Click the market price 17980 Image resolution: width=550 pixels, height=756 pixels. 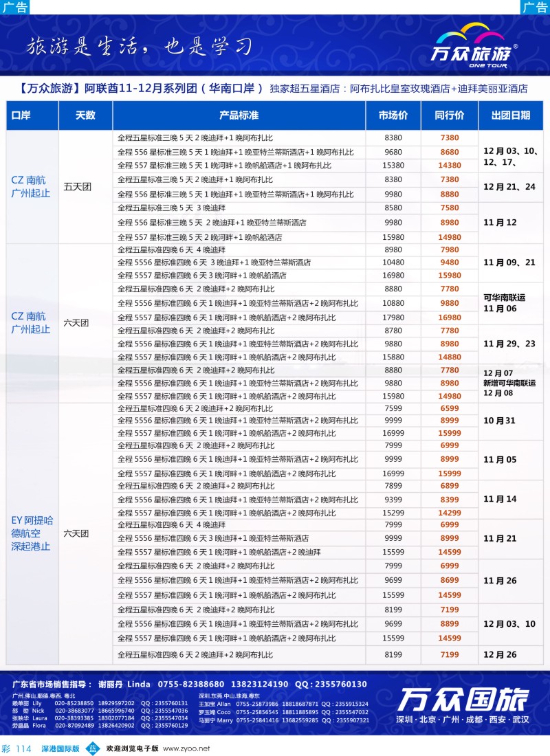pyautogui.click(x=393, y=318)
